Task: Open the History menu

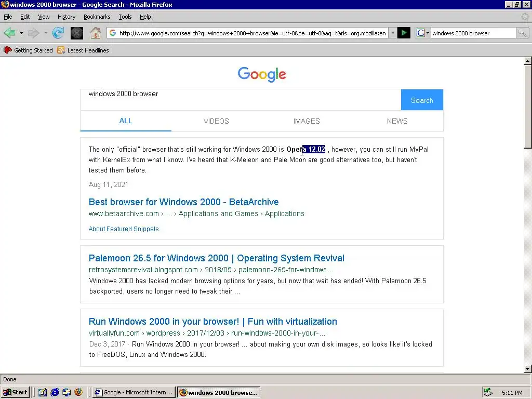Action: click(66, 17)
